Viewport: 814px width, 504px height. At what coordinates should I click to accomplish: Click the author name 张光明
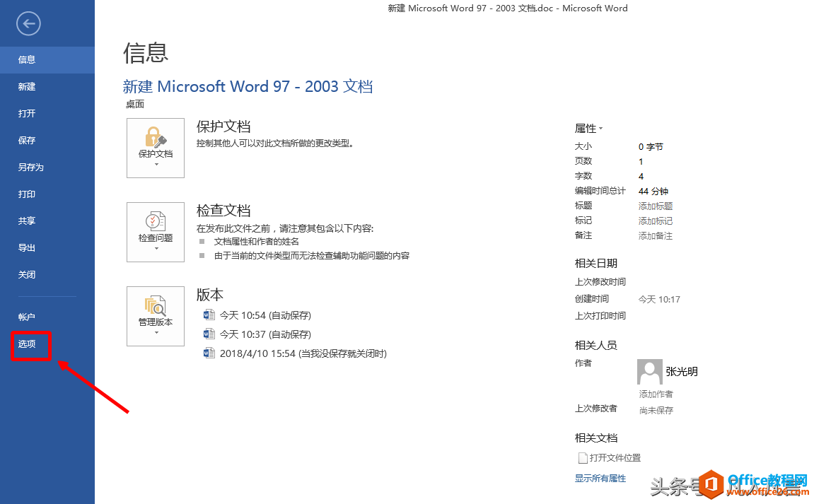pos(682,372)
